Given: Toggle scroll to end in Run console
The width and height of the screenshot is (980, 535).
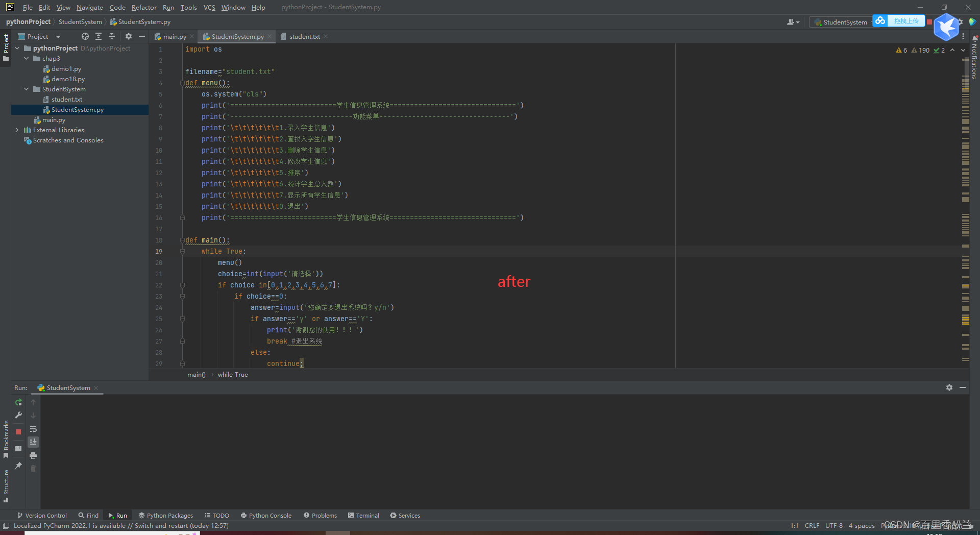Looking at the screenshot, I should [x=33, y=442].
